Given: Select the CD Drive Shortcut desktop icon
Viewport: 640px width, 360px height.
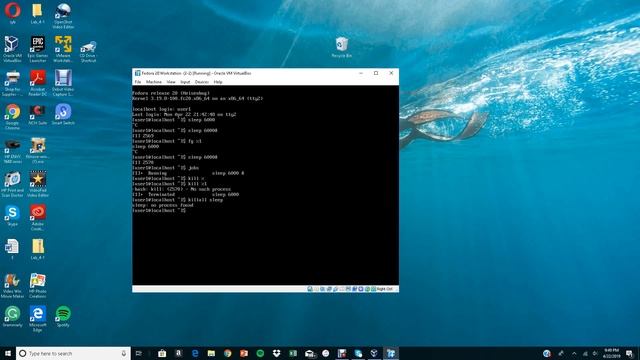Looking at the screenshot, I should [x=88, y=51].
